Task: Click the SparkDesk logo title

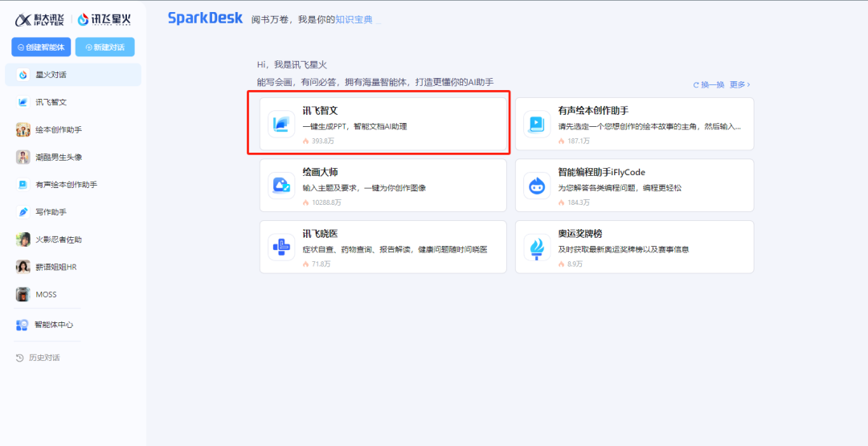Action: [x=206, y=18]
